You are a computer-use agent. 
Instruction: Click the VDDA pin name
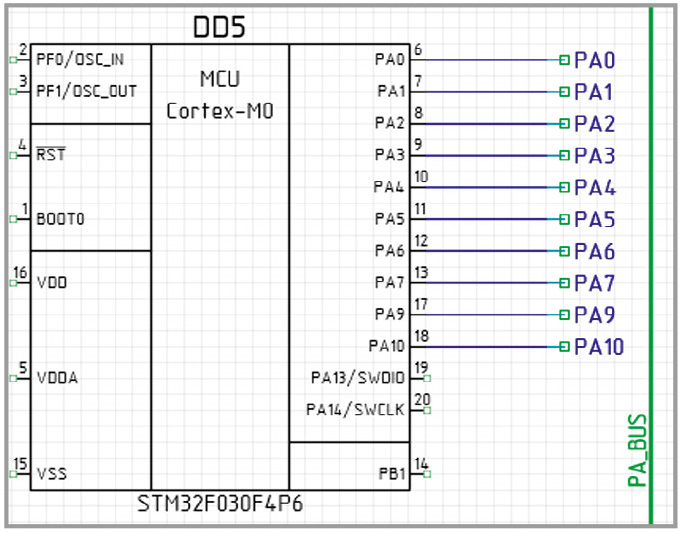click(x=57, y=378)
